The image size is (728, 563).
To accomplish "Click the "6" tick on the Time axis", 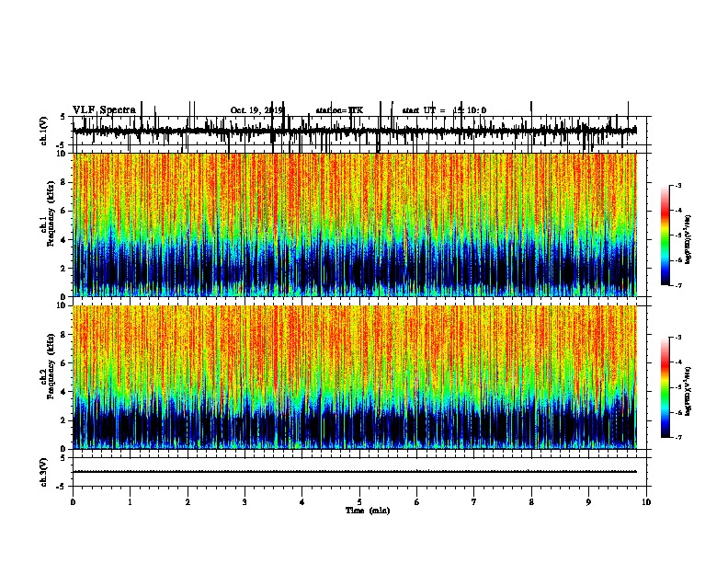I will tap(417, 502).
